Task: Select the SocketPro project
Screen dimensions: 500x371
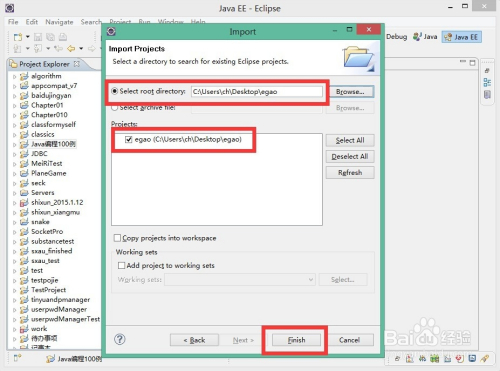Action: [47, 231]
